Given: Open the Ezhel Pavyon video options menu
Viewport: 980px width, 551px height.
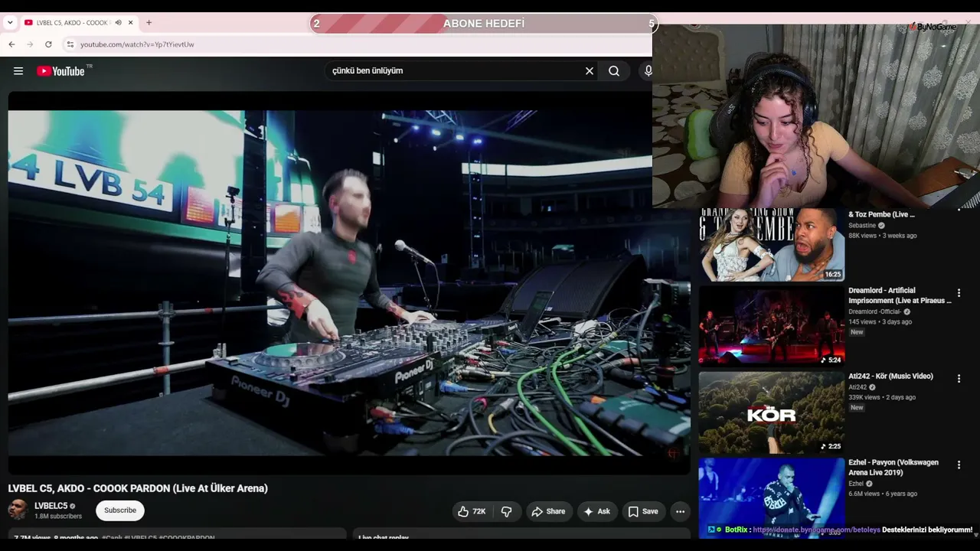Looking at the screenshot, I should [959, 465].
